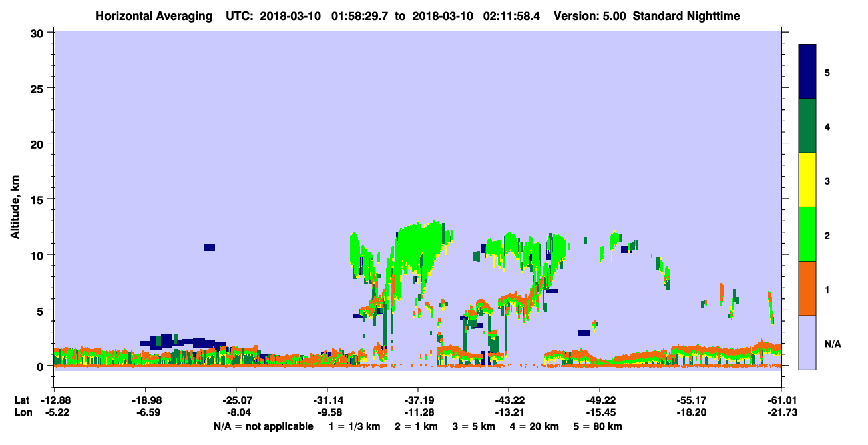Click the color bar label 'N/A'
This screenshot has height=445, width=868.
[833, 344]
